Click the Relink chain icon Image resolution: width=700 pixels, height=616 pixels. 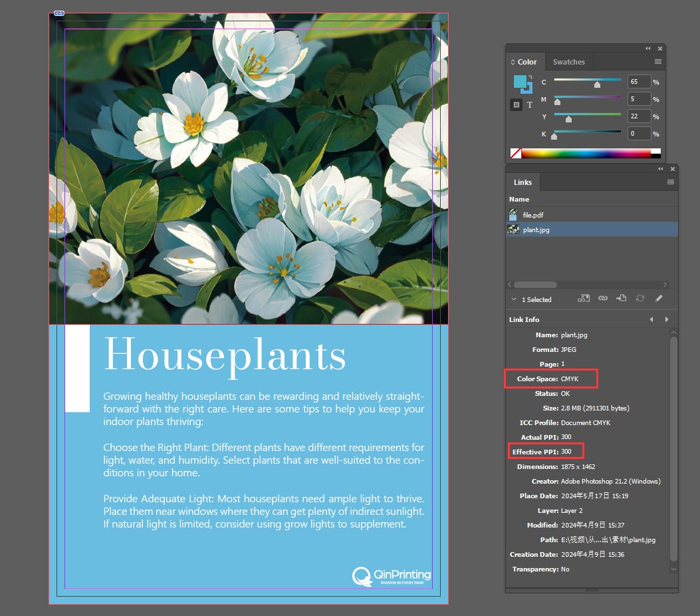click(x=603, y=299)
